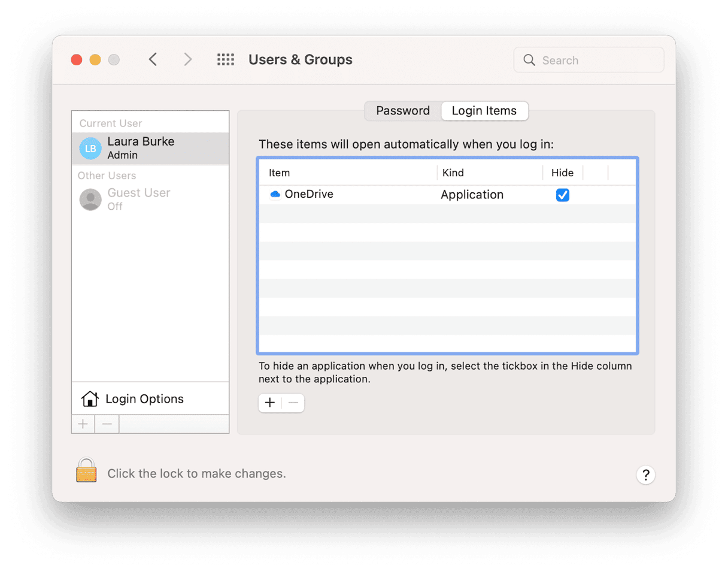The image size is (728, 571).
Task: Click the forward navigation arrow
Action: click(187, 59)
